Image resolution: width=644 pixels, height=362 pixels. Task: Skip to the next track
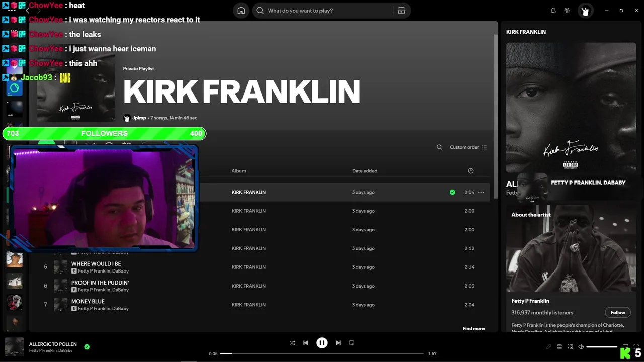[x=338, y=343]
